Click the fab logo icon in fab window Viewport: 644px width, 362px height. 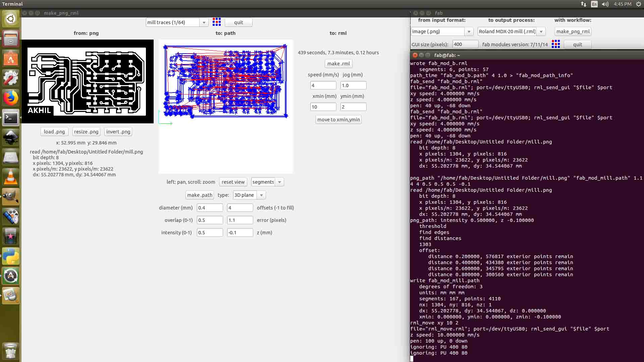pos(556,44)
